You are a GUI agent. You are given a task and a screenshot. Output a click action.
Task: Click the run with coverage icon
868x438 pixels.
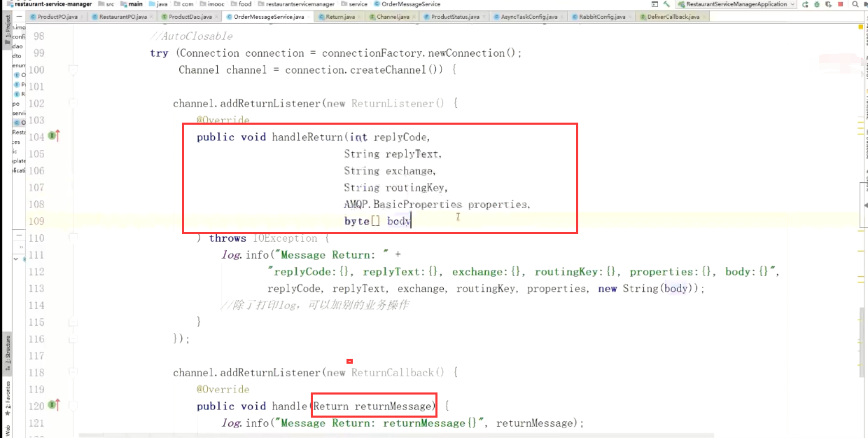pyautogui.click(x=828, y=4)
